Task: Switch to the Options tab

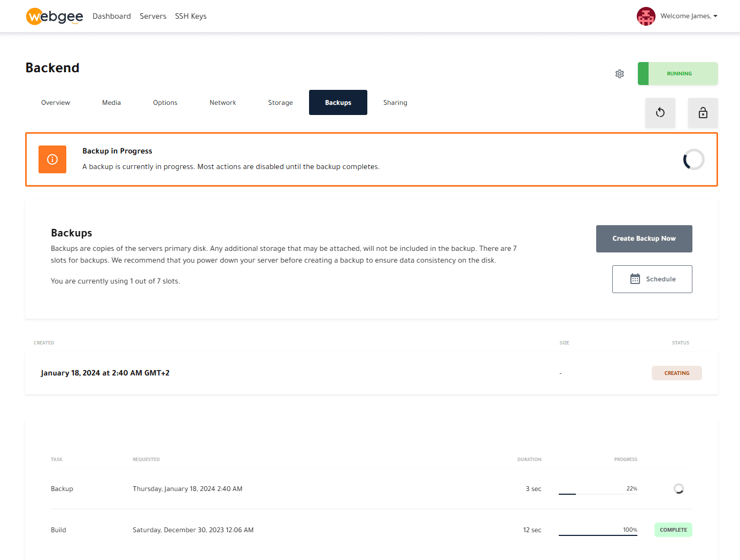Action: [165, 103]
